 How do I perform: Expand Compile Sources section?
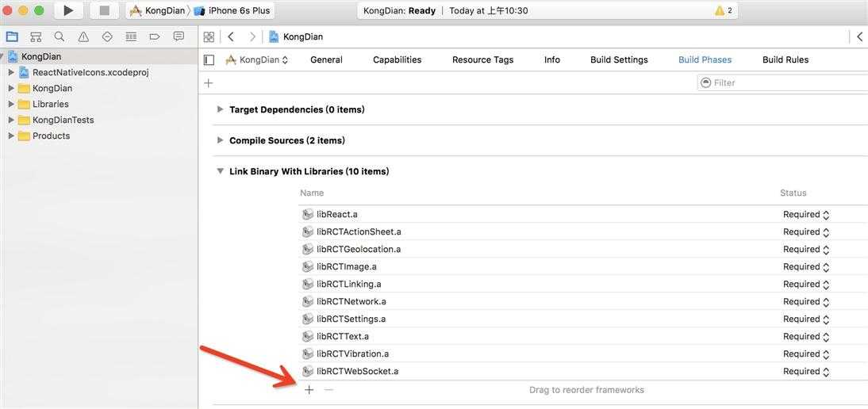221,140
